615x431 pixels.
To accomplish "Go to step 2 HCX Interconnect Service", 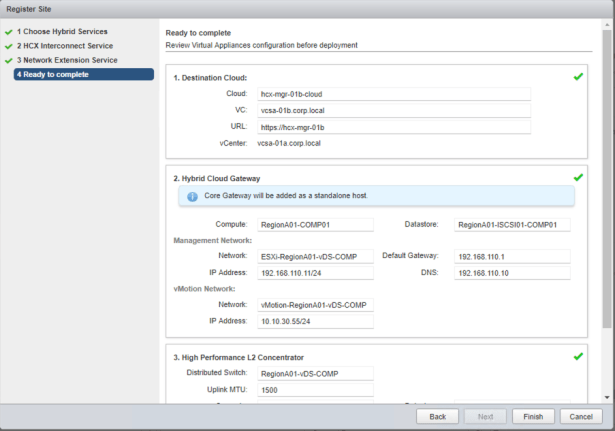I will pos(65,46).
